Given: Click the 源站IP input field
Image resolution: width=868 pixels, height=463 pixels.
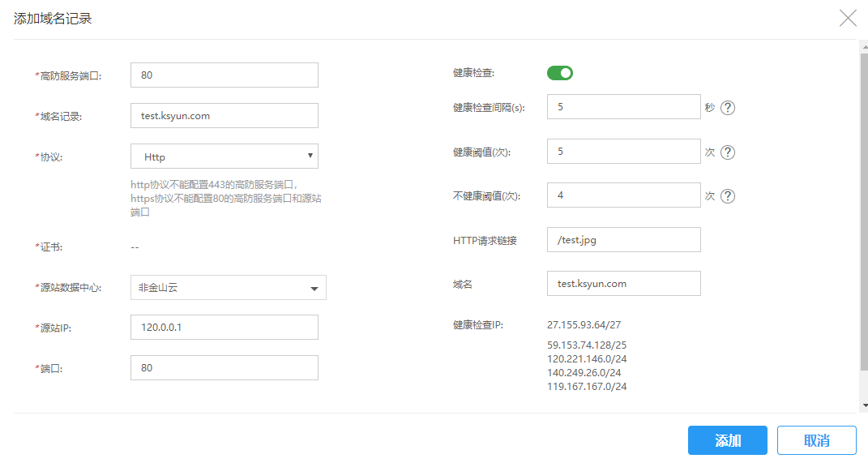Looking at the screenshot, I should pyautogui.click(x=224, y=328).
